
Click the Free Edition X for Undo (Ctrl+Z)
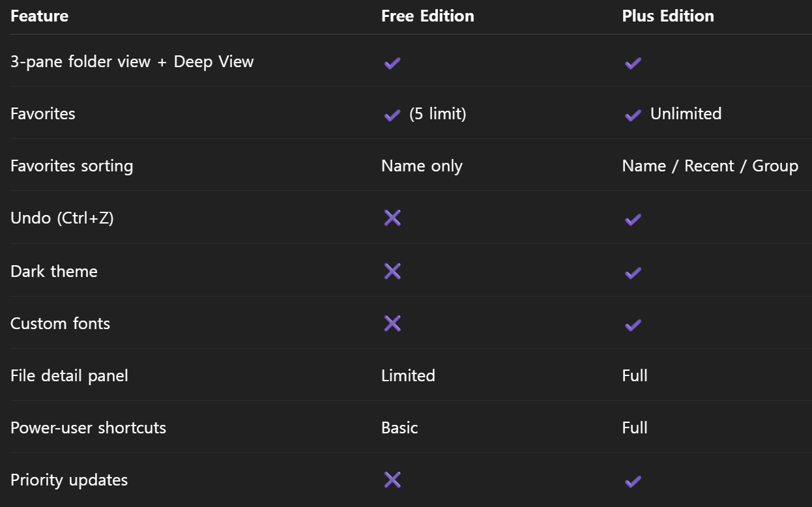(x=392, y=218)
